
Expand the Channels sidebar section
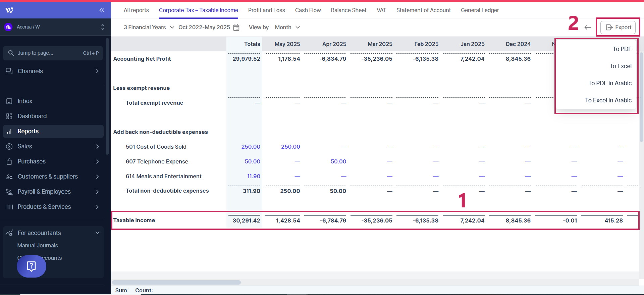click(x=97, y=71)
